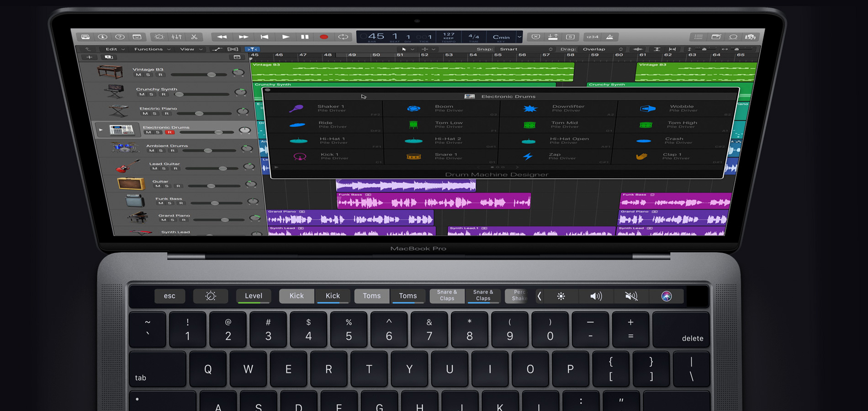Click the Zap lightning pad icon
Screen dimensions: 868x411
[528, 157]
